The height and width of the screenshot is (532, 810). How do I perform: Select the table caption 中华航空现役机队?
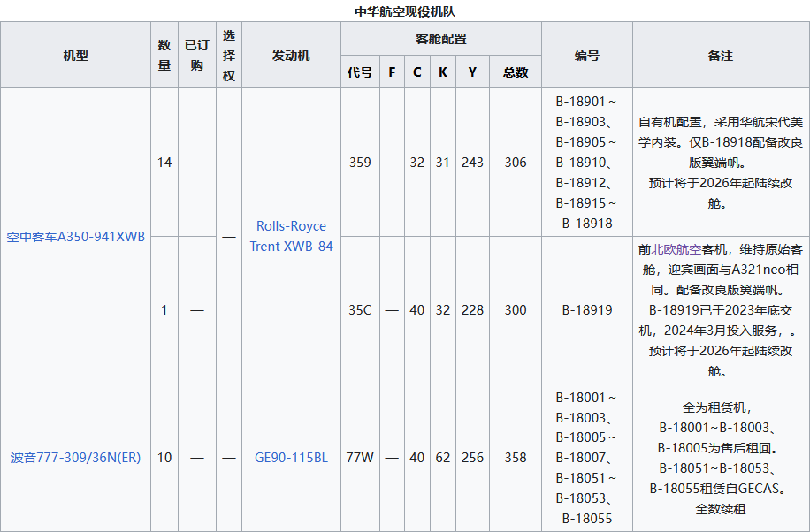coord(405,11)
